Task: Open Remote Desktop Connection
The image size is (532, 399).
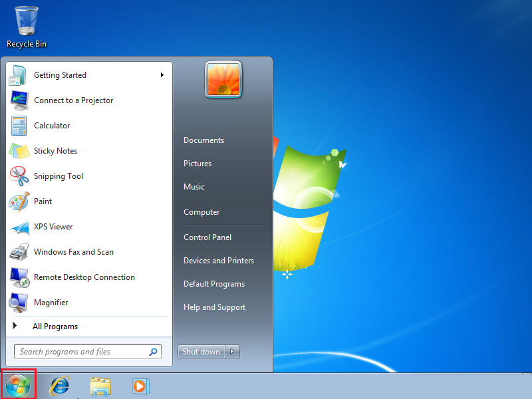Action: 83,277
